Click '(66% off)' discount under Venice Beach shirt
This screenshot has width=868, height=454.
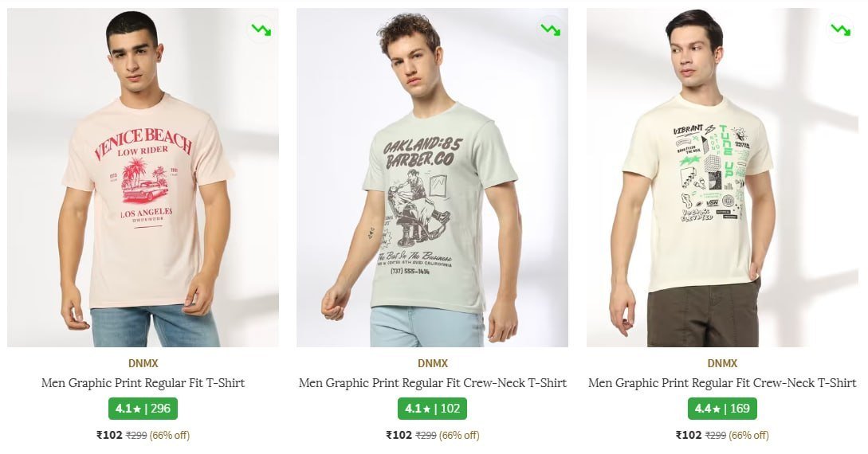pos(170,436)
